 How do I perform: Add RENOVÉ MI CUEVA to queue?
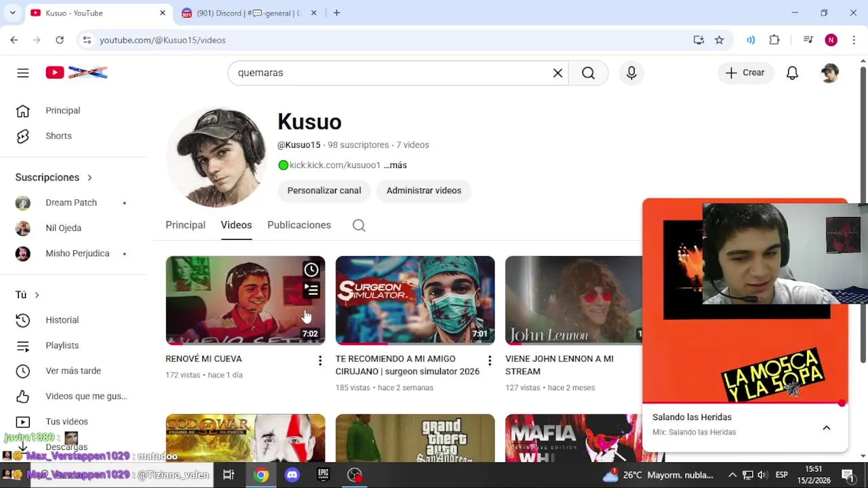click(311, 290)
